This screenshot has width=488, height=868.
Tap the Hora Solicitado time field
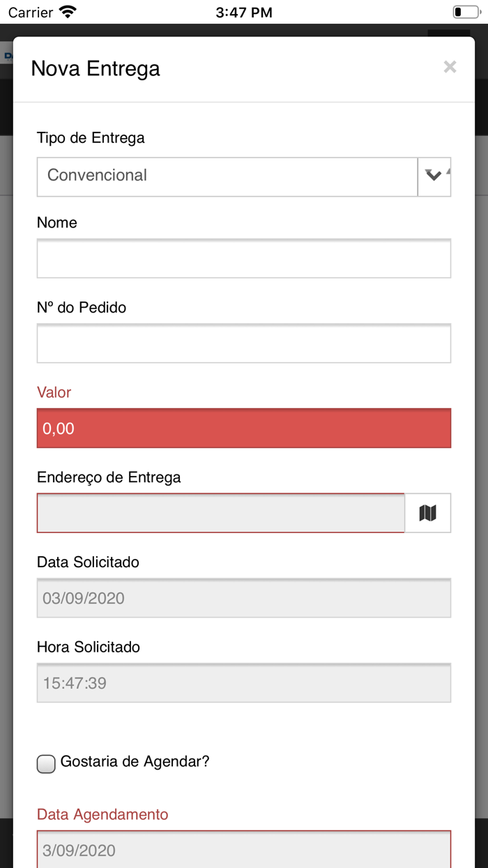tap(244, 682)
